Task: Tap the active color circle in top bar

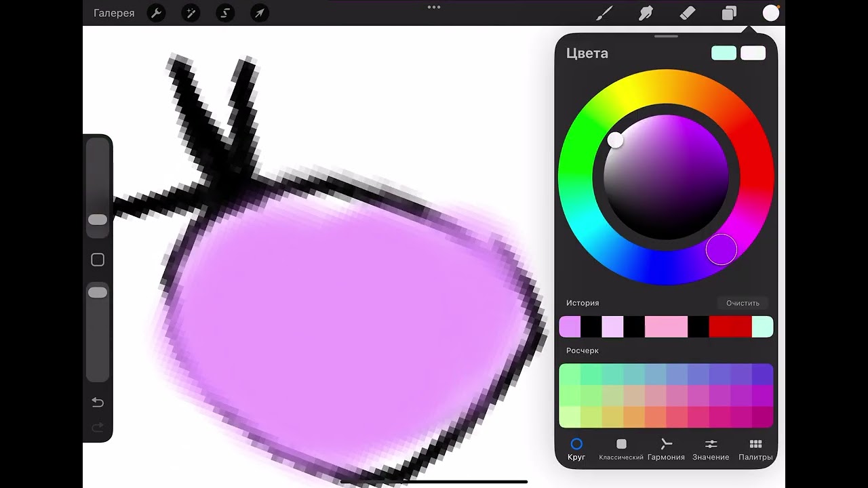Action: click(x=771, y=13)
